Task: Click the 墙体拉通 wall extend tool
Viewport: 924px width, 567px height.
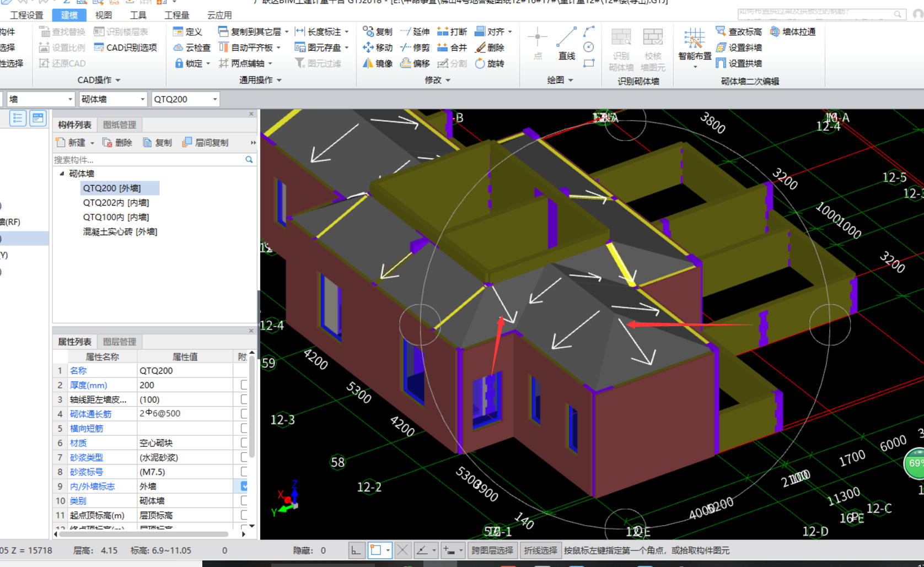Action: [x=793, y=32]
